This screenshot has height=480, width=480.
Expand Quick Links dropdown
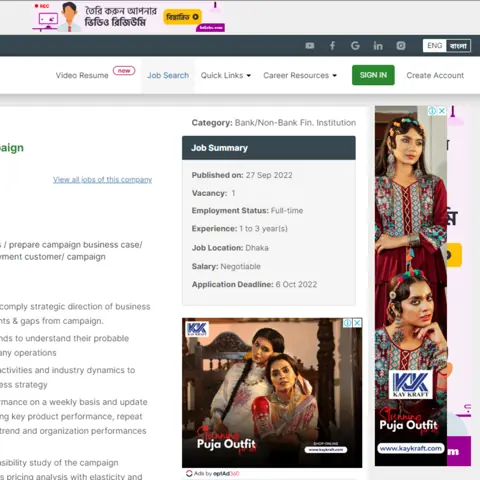point(226,76)
